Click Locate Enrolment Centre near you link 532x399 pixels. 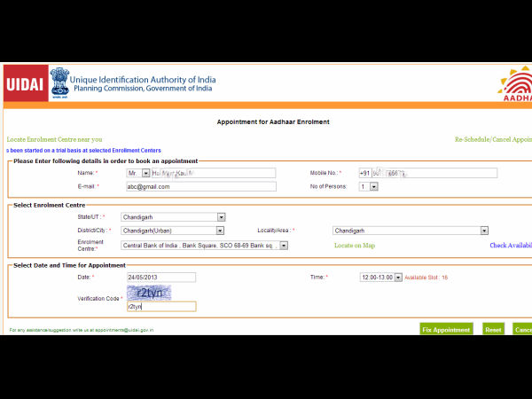54,139
